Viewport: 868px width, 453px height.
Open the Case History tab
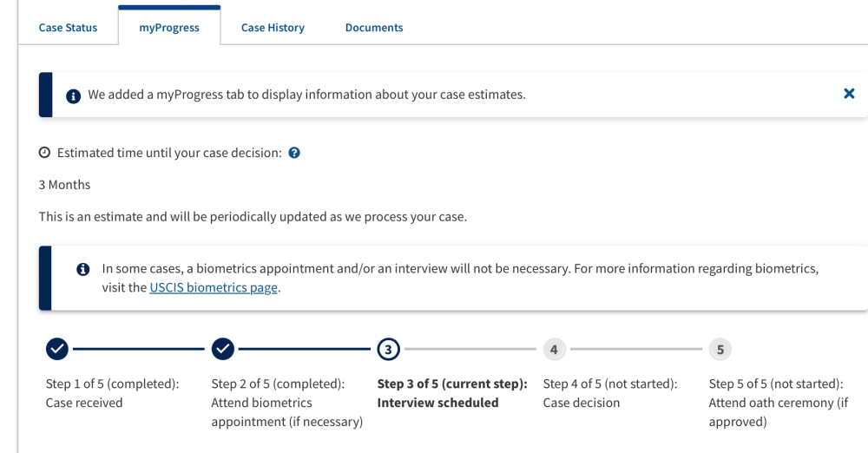(x=273, y=28)
